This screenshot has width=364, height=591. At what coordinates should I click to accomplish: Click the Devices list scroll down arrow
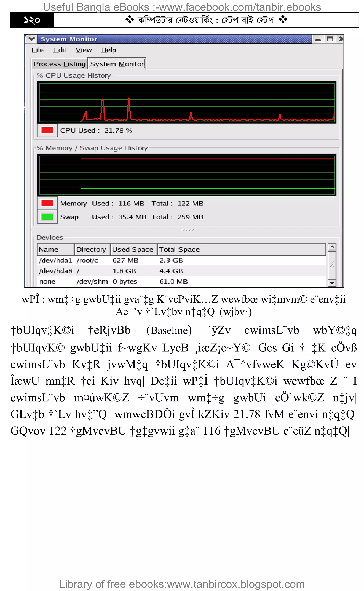tap(332, 283)
